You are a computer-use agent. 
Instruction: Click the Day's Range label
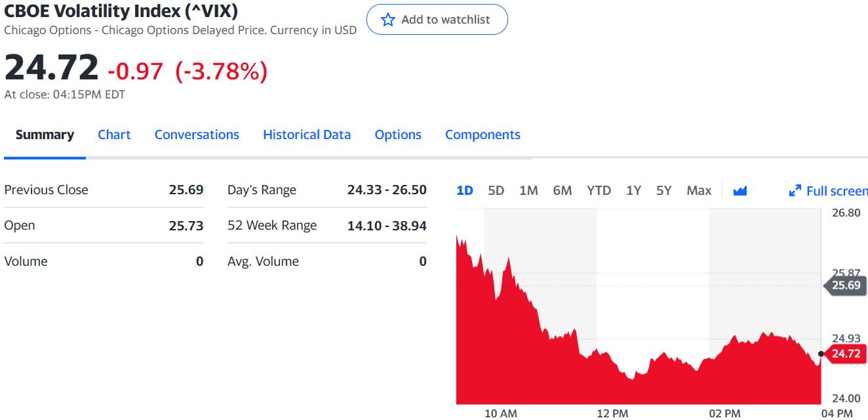(262, 190)
